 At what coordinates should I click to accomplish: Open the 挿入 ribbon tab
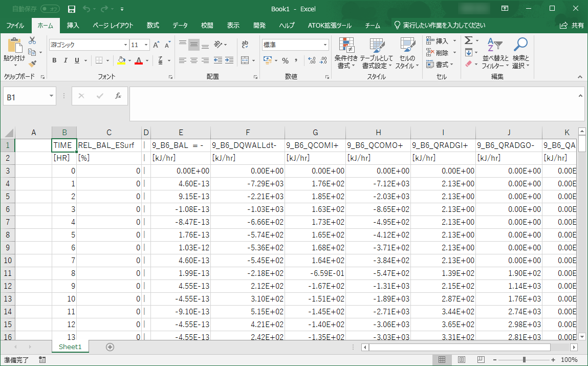[73, 25]
